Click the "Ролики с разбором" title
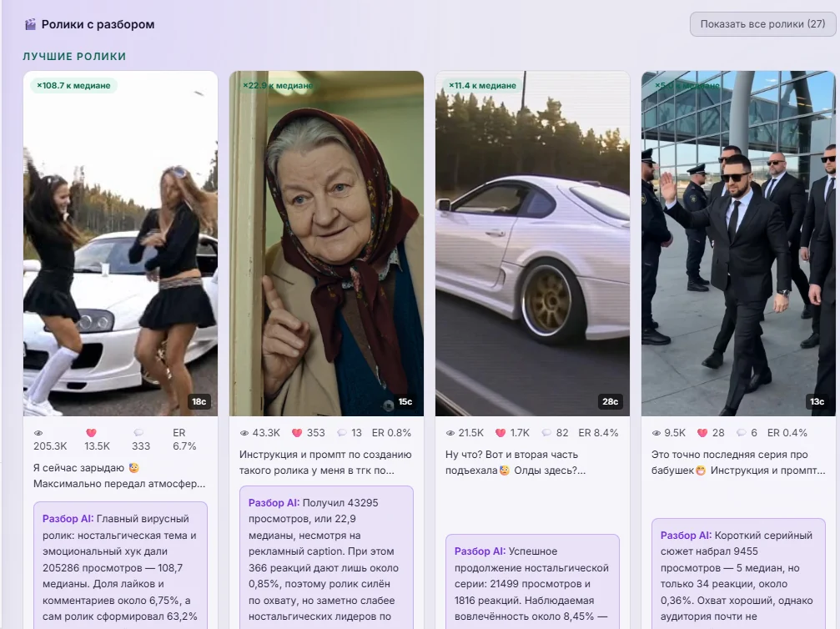The width and height of the screenshot is (840, 629). 98,24
